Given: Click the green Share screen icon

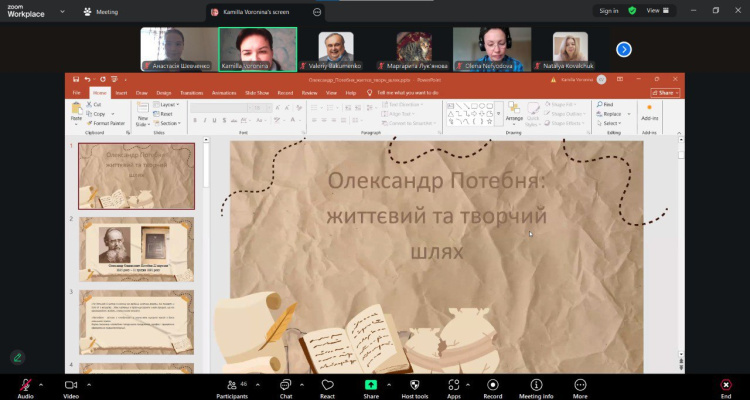Looking at the screenshot, I should tap(371, 385).
